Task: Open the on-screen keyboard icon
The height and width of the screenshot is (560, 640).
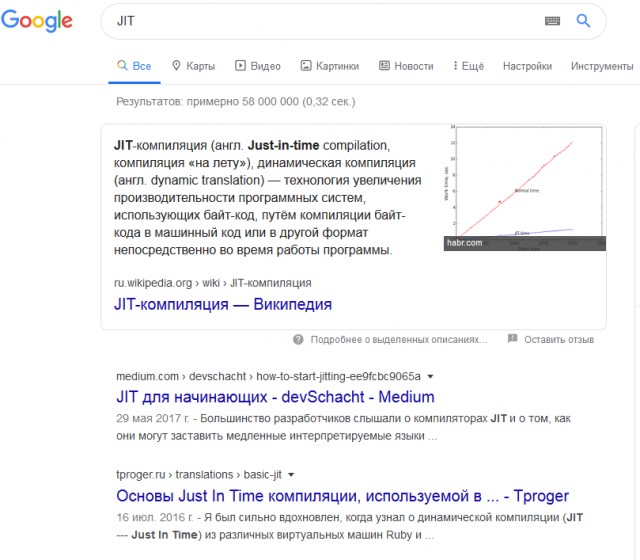Action: pyautogui.click(x=552, y=21)
